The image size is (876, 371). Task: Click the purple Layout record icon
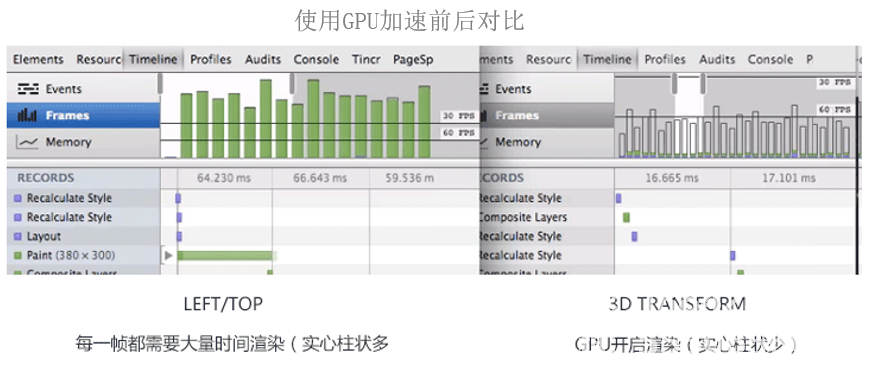pos(17,236)
